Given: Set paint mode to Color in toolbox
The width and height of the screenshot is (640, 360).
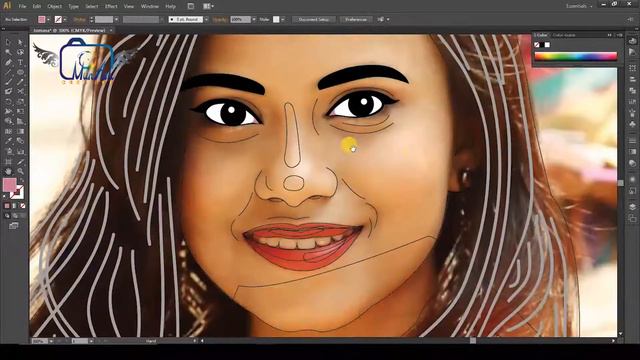Looking at the screenshot, I should [x=7, y=206].
